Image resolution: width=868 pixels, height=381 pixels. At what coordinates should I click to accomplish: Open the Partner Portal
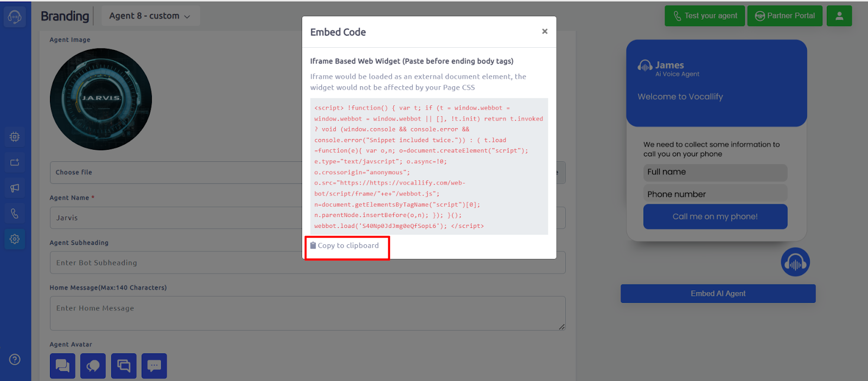click(x=785, y=16)
